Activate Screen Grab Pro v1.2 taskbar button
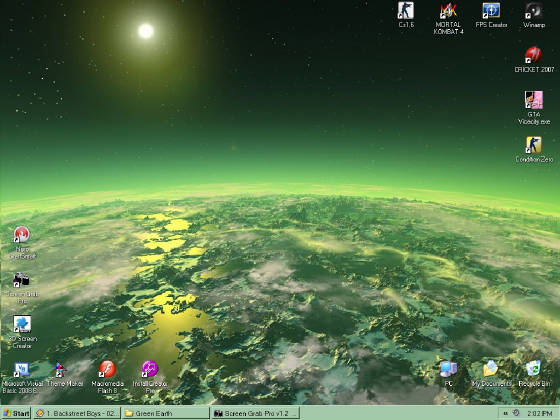 255,413
